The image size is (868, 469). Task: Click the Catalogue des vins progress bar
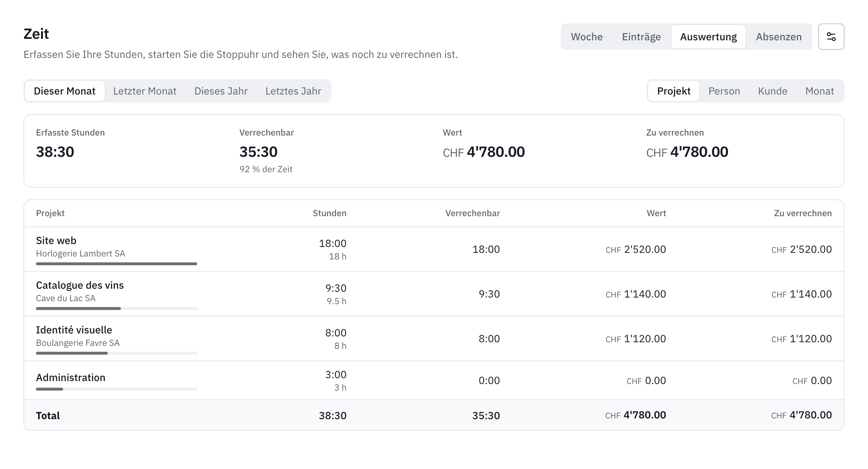[117, 309]
